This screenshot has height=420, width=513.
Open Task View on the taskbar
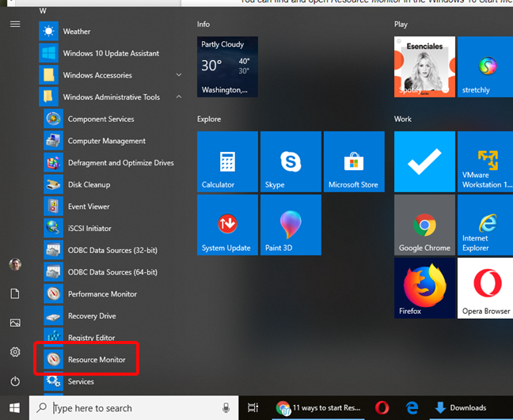click(253, 407)
